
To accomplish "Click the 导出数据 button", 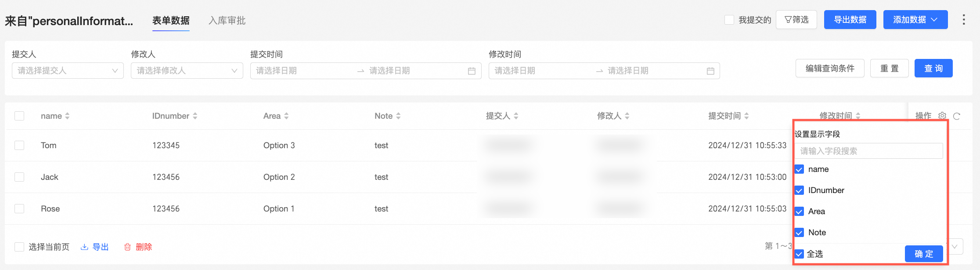I will (850, 20).
